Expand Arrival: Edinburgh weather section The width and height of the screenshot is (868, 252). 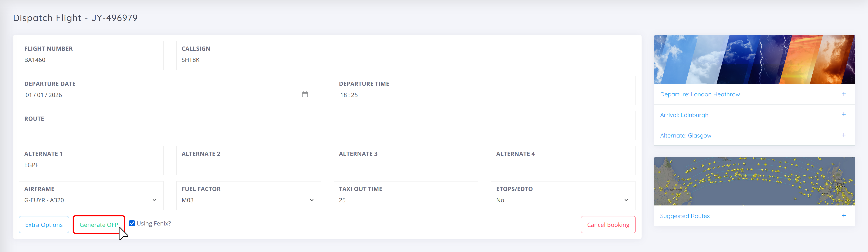click(754, 115)
